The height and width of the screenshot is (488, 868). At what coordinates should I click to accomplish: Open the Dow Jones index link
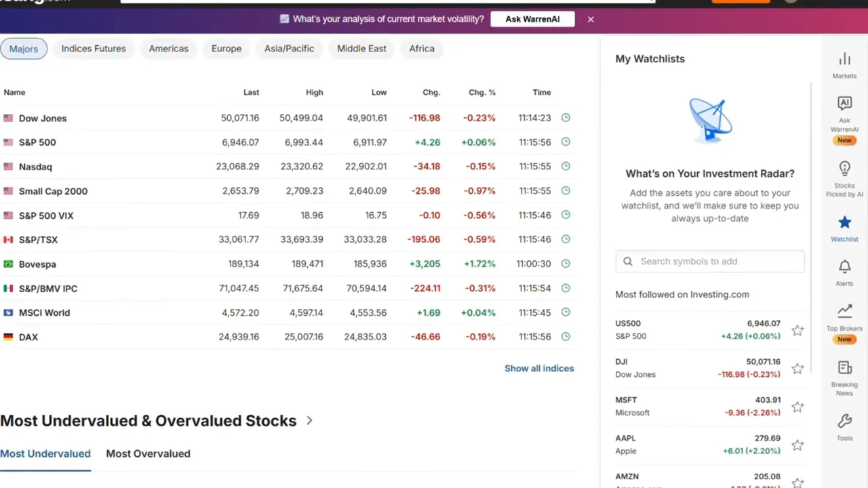tap(43, 118)
